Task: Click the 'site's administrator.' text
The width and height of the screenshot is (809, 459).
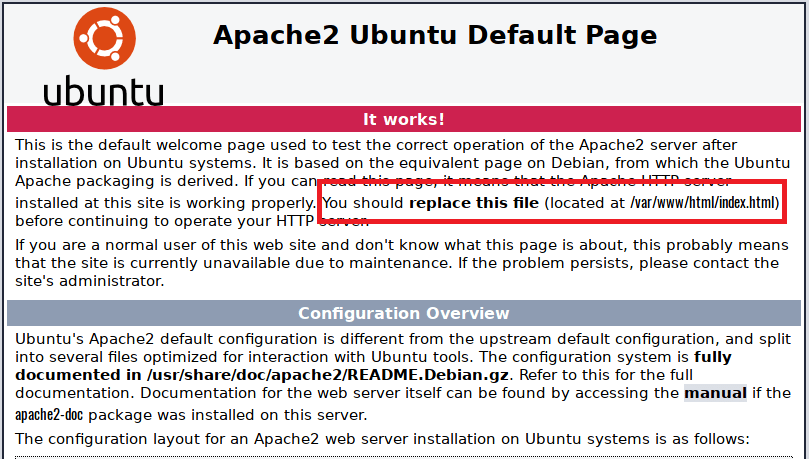Action: (90, 281)
